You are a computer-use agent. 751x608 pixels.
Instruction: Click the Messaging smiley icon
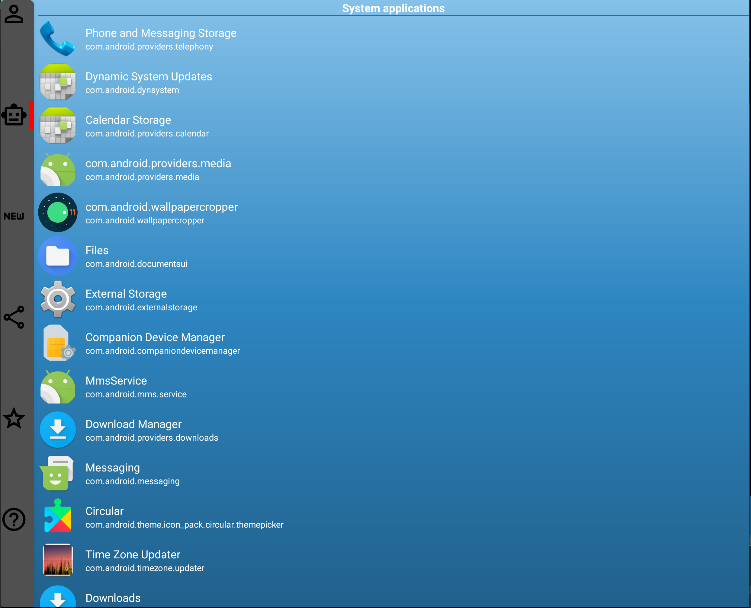(57, 473)
